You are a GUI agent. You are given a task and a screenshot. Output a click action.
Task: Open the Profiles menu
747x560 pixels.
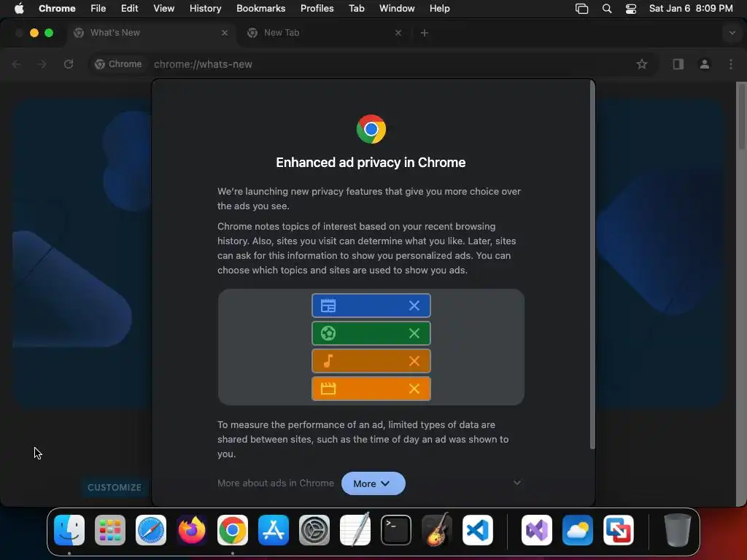click(x=317, y=8)
